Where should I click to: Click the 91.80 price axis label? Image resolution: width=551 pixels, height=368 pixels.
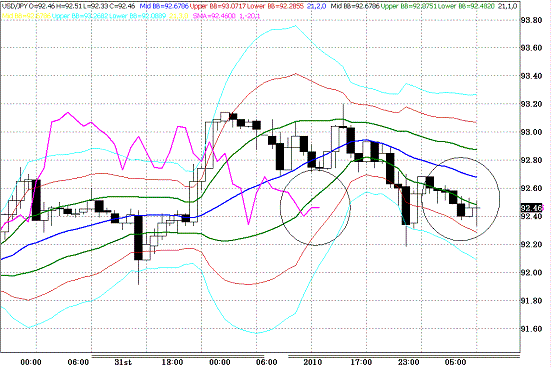click(531, 301)
